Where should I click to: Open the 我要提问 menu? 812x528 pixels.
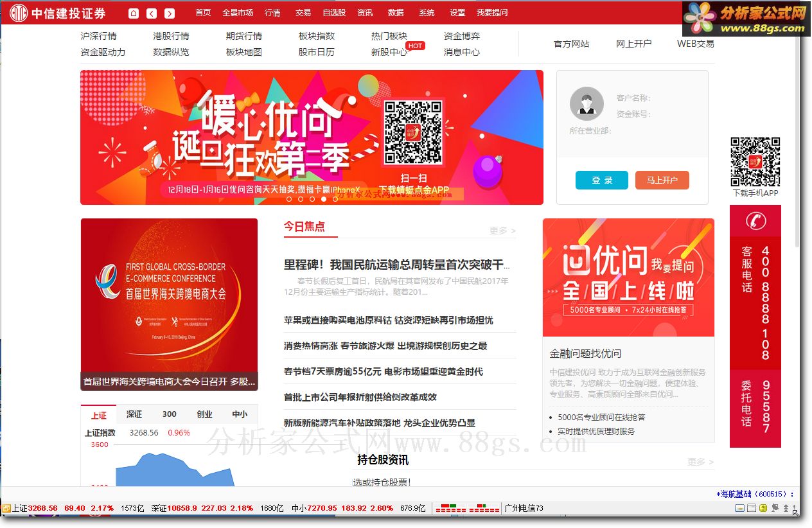492,13
